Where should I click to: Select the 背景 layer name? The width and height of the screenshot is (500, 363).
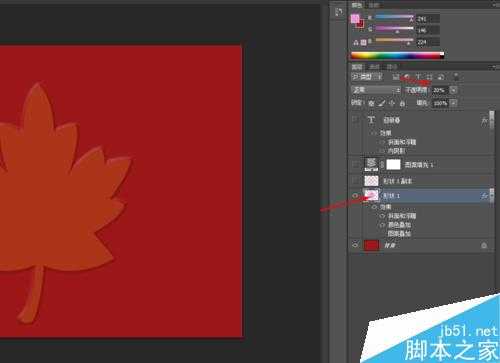tap(389, 245)
